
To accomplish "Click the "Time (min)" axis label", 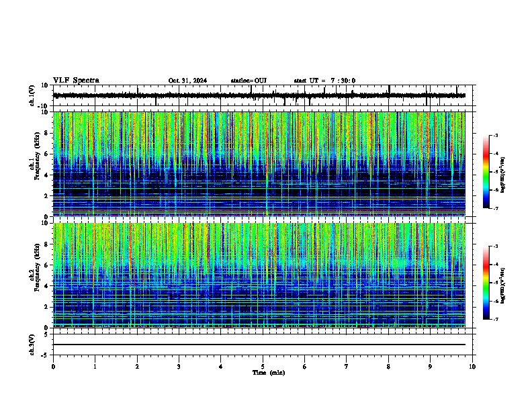I will click(269, 373).
